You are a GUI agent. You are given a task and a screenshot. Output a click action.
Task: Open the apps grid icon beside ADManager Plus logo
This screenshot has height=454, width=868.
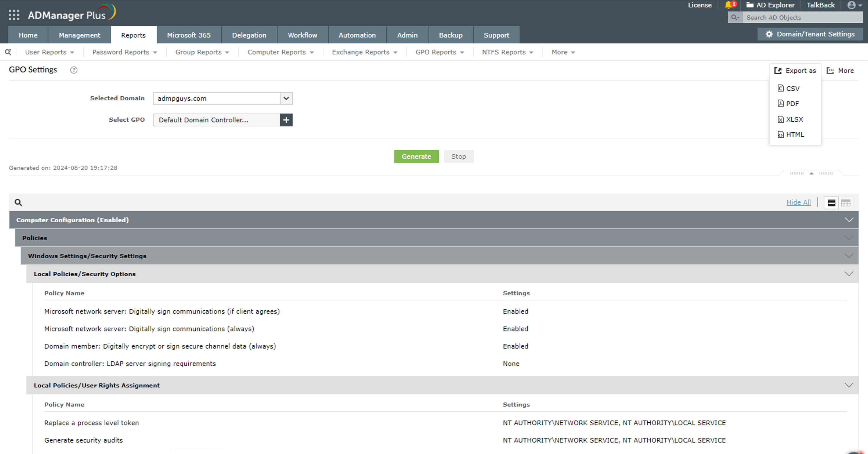click(x=14, y=15)
